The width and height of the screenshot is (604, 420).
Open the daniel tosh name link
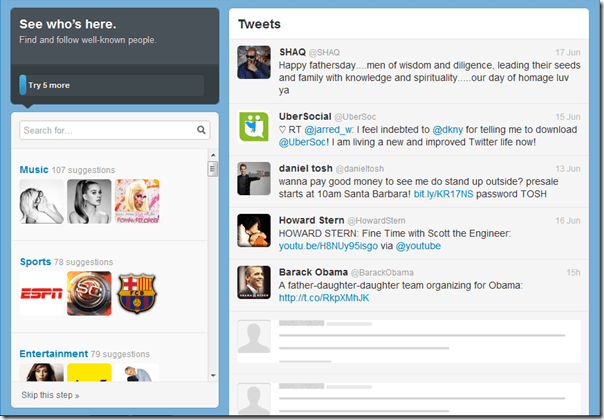[x=306, y=168]
